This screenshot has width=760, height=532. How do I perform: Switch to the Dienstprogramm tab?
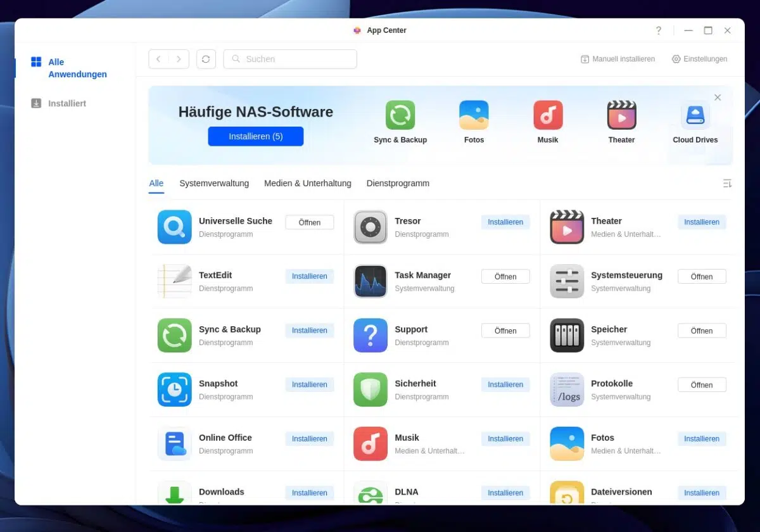[x=398, y=183]
